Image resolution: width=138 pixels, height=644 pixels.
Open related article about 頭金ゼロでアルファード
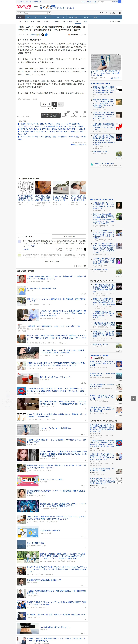click(x=50, y=124)
